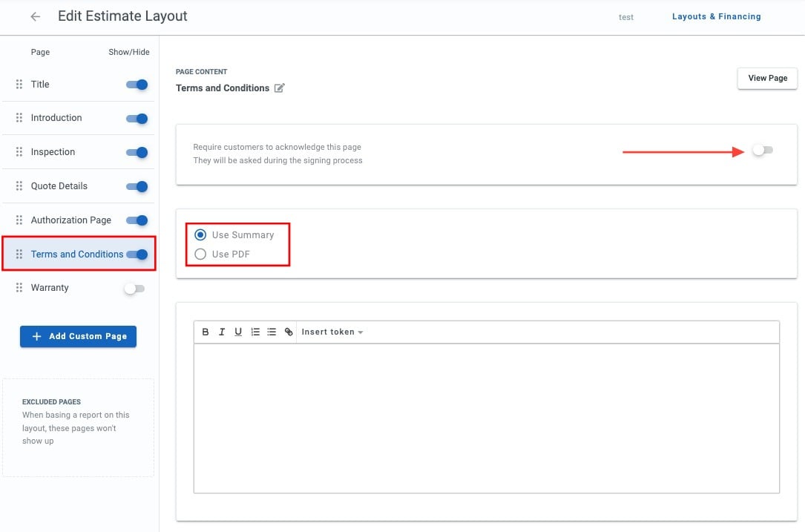Disable the Quote Details page toggle

(x=137, y=186)
